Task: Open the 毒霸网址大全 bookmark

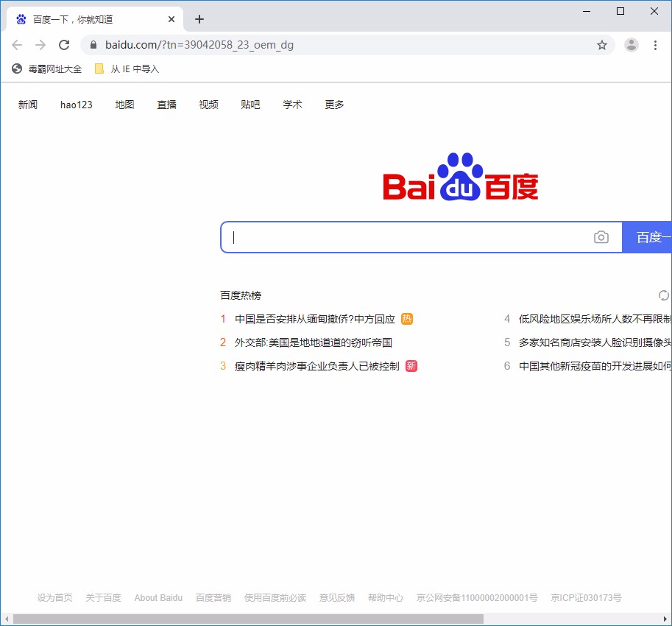Action: pyautogui.click(x=46, y=68)
